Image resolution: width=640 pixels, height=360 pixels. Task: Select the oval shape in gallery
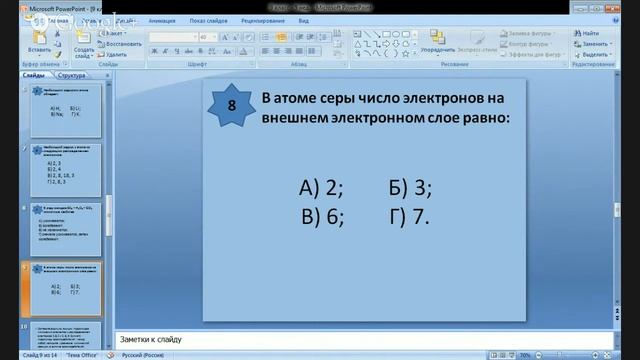click(396, 34)
